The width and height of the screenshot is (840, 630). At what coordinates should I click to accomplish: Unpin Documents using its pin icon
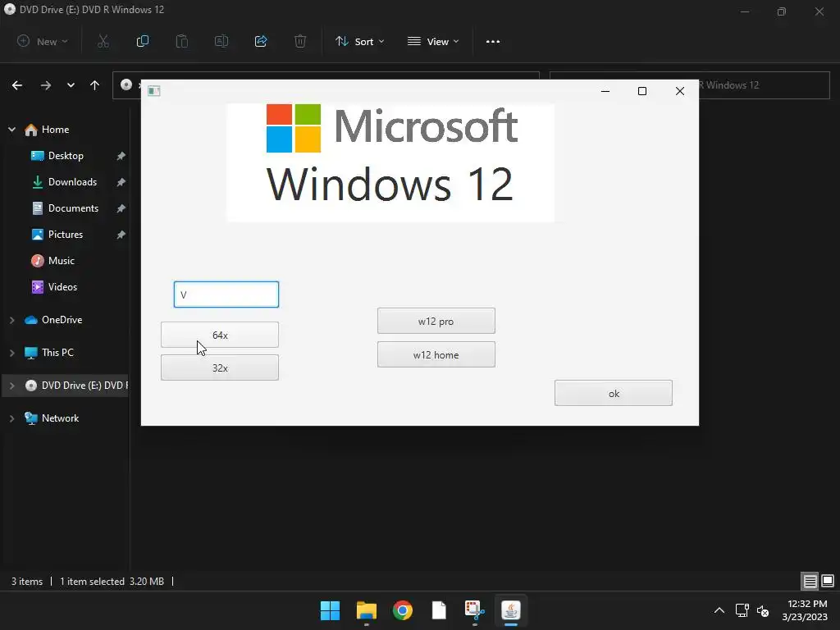coord(121,208)
